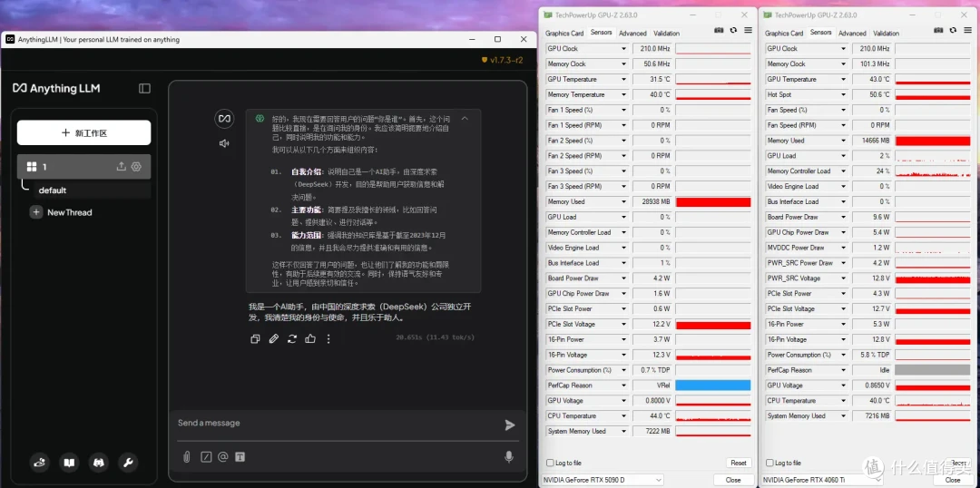Open Memory Used dropdown in left GPU-Z
This screenshot has height=488, width=980.
(x=623, y=202)
